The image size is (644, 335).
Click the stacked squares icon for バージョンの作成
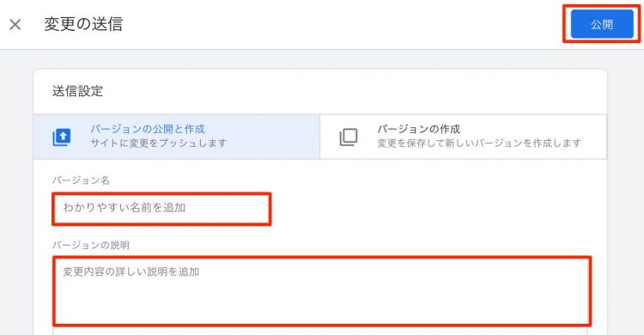[349, 137]
